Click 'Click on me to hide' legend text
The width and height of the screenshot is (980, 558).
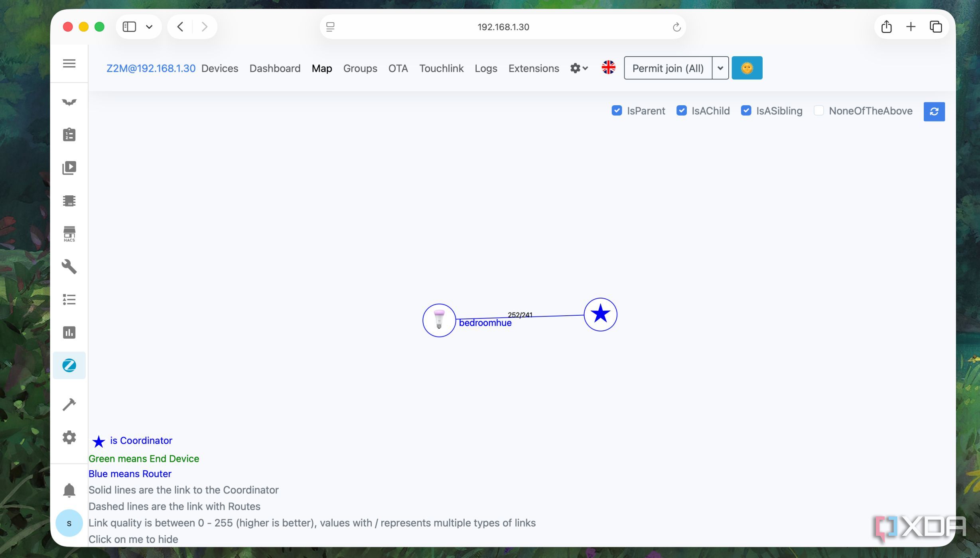pos(133,539)
